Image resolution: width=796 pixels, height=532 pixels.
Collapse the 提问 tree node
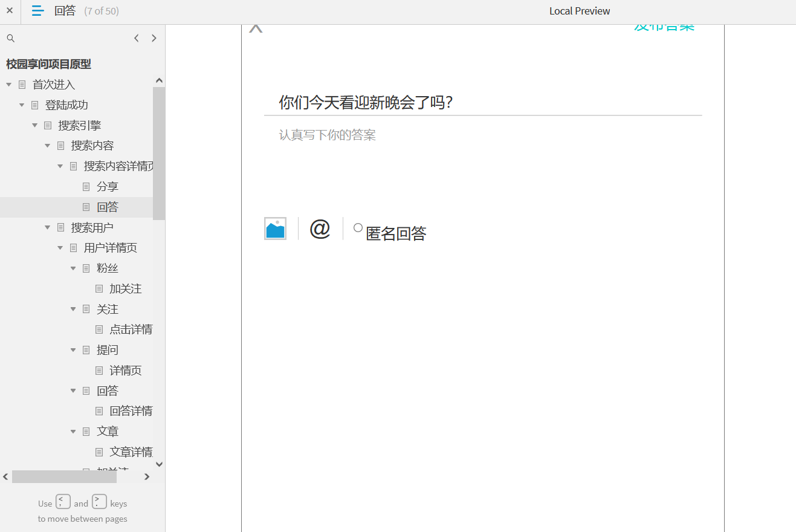pyautogui.click(x=73, y=350)
